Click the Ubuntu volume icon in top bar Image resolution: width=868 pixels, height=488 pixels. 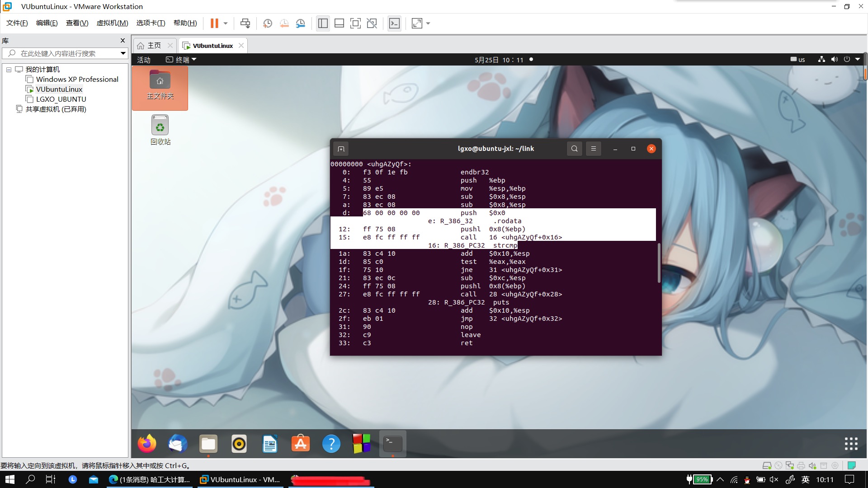coord(834,60)
